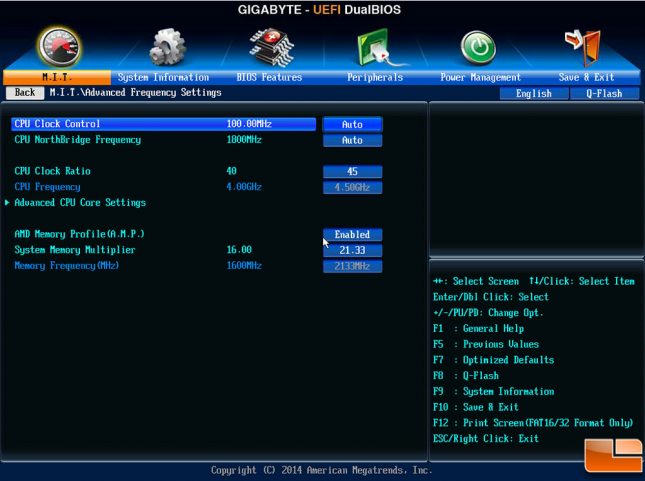Click the 'F10 : Save & Exit' help line

(x=476, y=407)
